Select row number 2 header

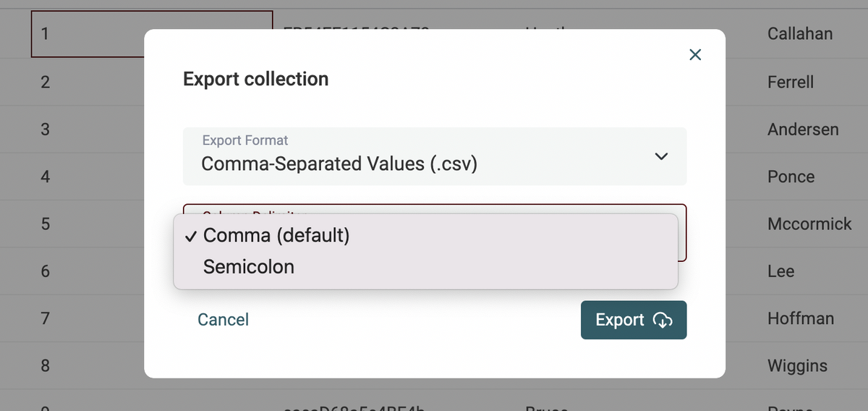tap(45, 82)
